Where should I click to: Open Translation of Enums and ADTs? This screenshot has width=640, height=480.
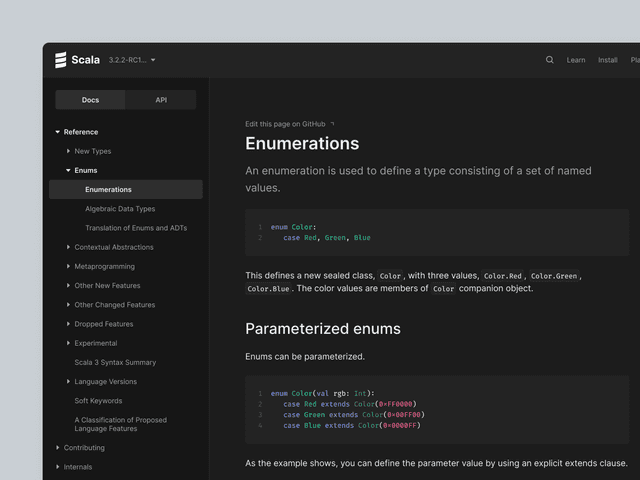[x=136, y=228]
